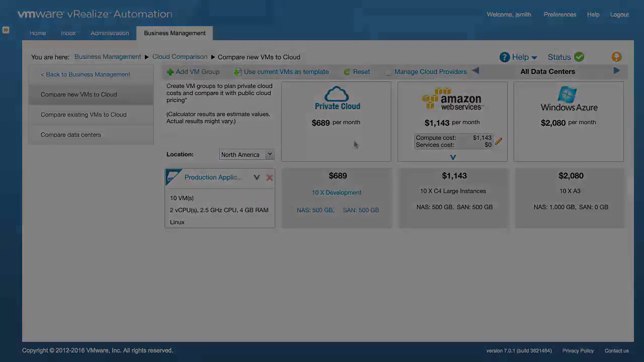Go to next data center with right arrow
The image size is (644, 362).
tap(616, 71)
